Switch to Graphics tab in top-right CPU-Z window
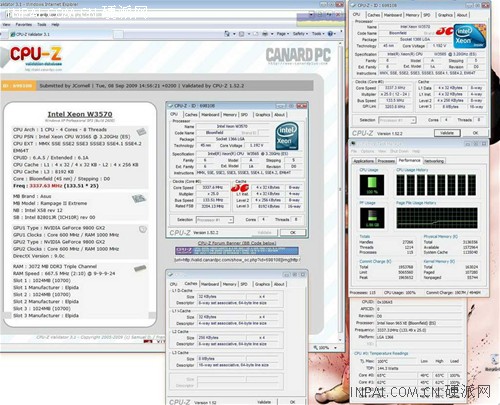 tap(445, 15)
